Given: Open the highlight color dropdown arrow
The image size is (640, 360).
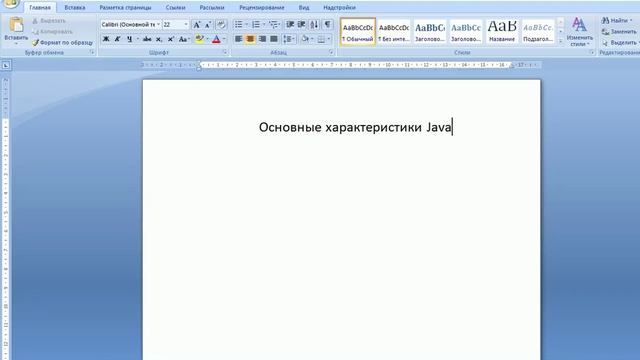Looking at the screenshot, I should (207, 39).
